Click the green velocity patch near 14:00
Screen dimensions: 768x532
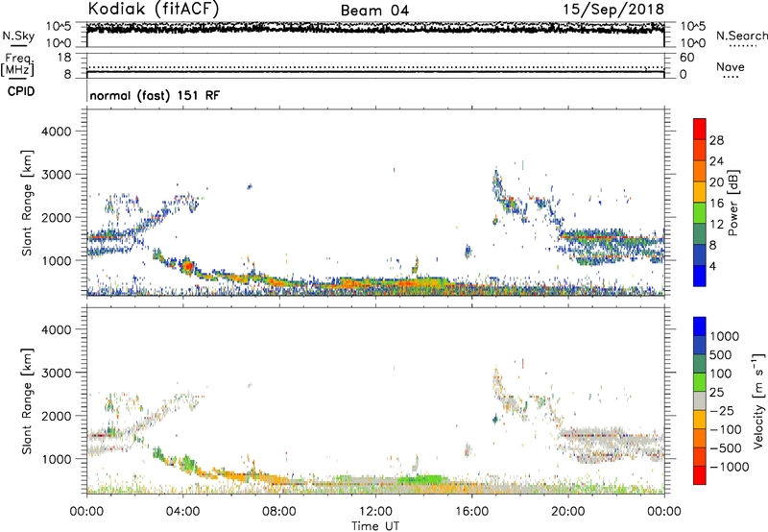coord(423,479)
